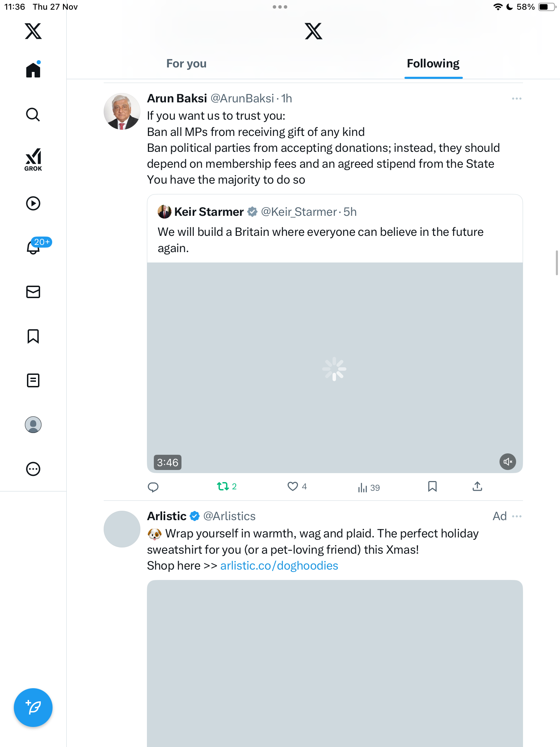Image resolution: width=560 pixels, height=747 pixels.
Task: Open direct messages envelope icon
Action: point(33,292)
